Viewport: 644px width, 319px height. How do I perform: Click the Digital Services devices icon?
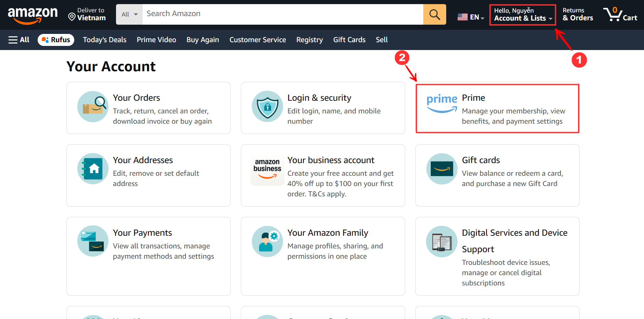coord(442,242)
